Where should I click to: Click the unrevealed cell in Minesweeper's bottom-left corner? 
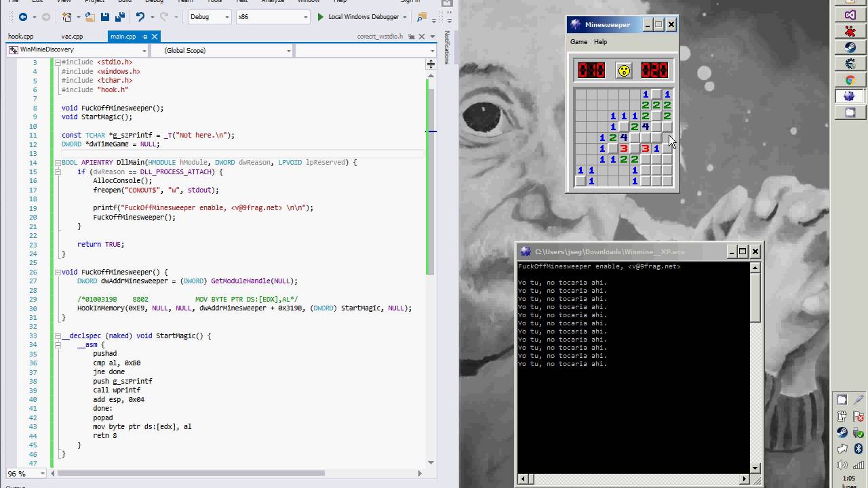(x=580, y=182)
